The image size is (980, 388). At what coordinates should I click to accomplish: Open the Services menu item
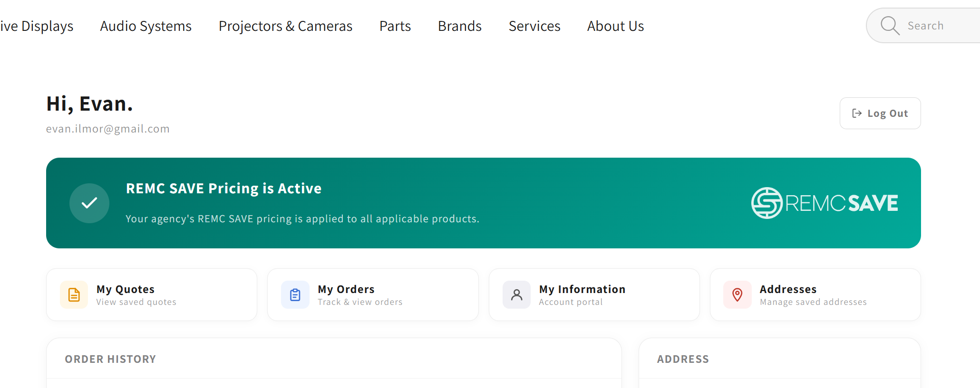pyautogui.click(x=534, y=26)
